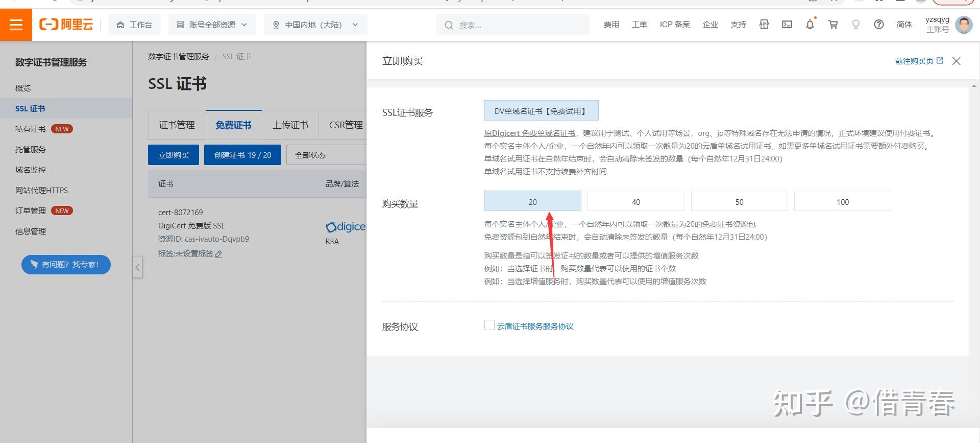This screenshot has width=980, height=443.
Task: Open the hamburger main menu
Action: 16,25
